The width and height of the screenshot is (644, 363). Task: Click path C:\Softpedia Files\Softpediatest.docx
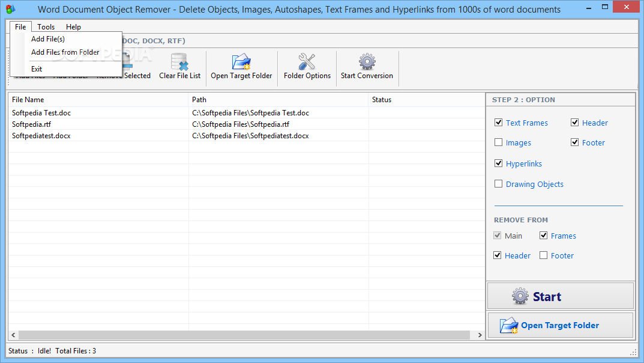[x=250, y=136]
